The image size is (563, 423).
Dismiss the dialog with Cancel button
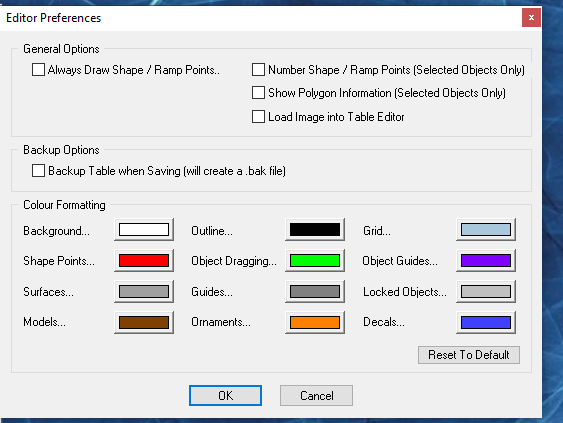click(x=316, y=395)
